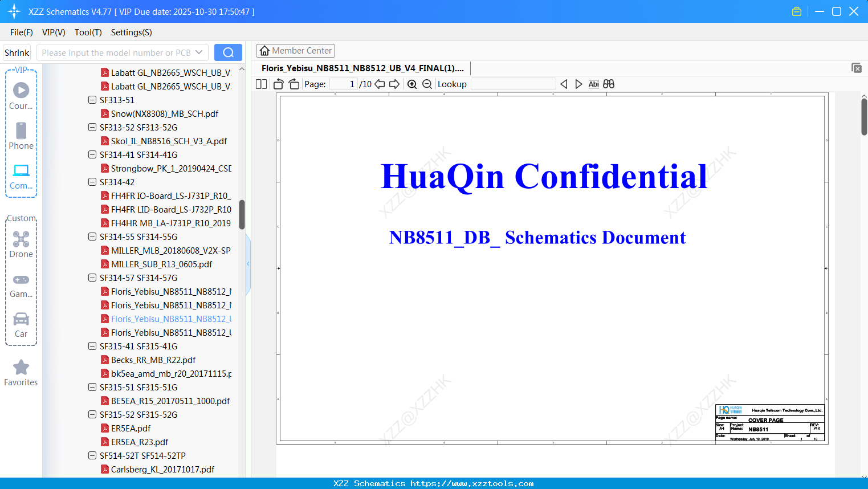Open MILLER_SUB_R13_0605.pdf file
Screen dimensions: 868x489
pos(161,264)
